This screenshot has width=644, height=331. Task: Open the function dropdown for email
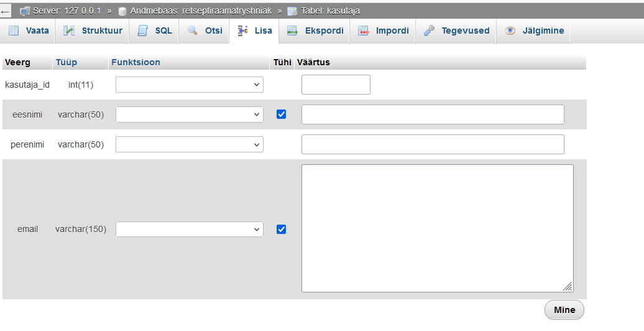coord(190,229)
